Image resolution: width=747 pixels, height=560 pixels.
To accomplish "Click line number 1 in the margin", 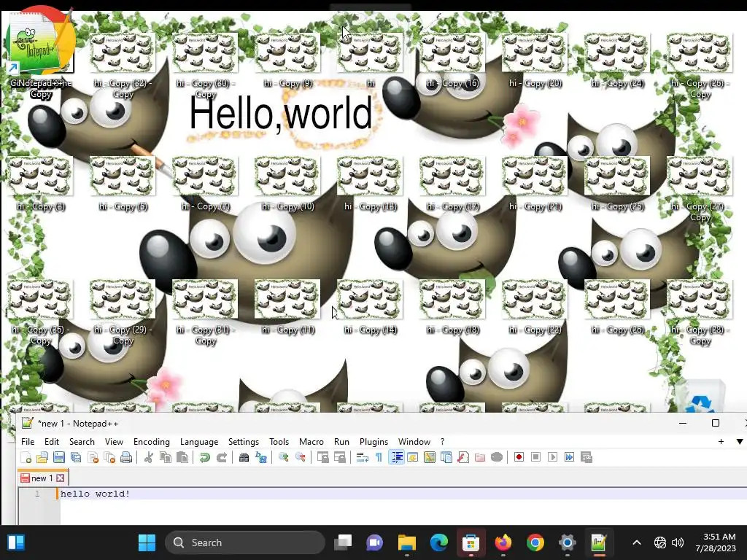I will pos(36,494).
